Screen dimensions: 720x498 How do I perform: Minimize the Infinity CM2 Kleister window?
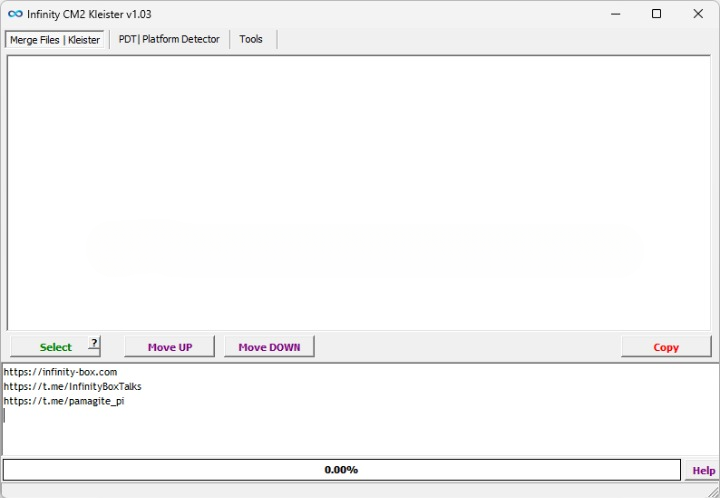(613, 14)
